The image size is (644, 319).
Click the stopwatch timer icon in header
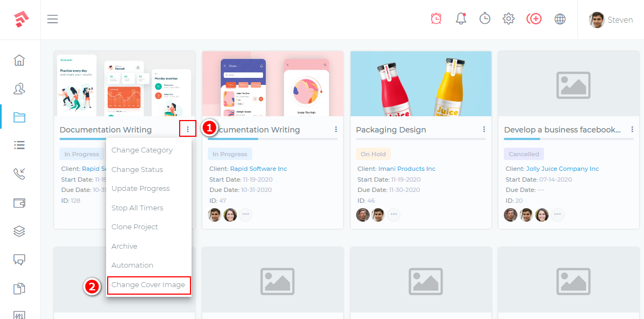[x=485, y=19]
